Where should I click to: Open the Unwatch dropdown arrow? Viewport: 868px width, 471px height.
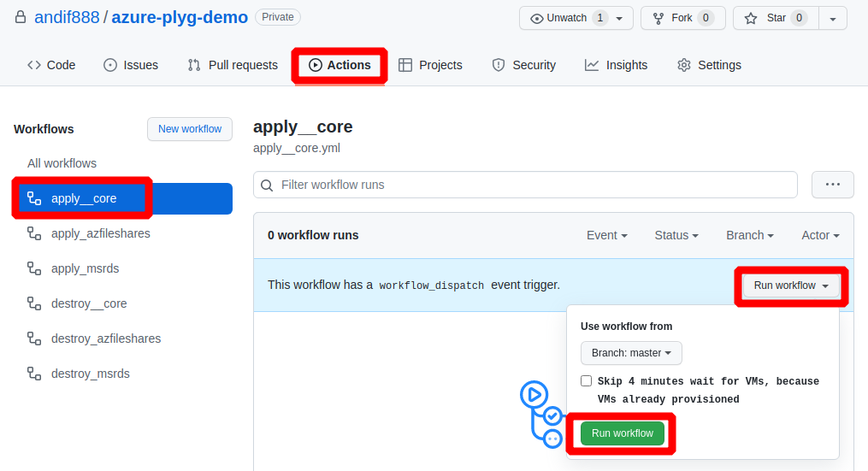(619, 19)
